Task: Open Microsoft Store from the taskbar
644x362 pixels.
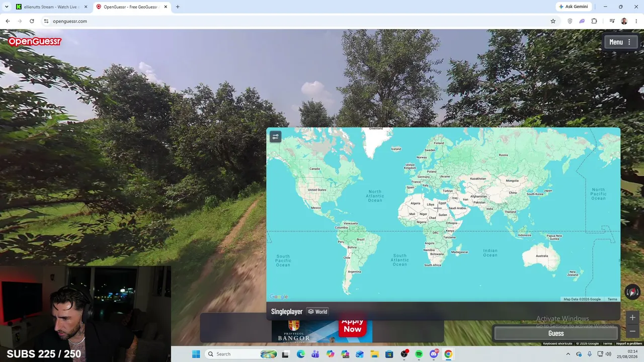Action: 389,354
